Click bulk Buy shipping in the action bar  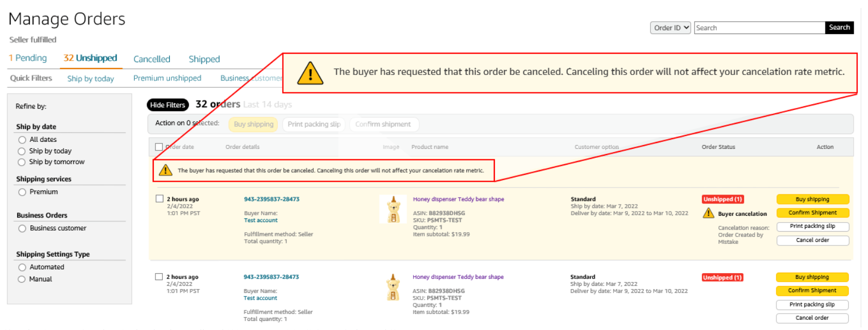tap(253, 124)
